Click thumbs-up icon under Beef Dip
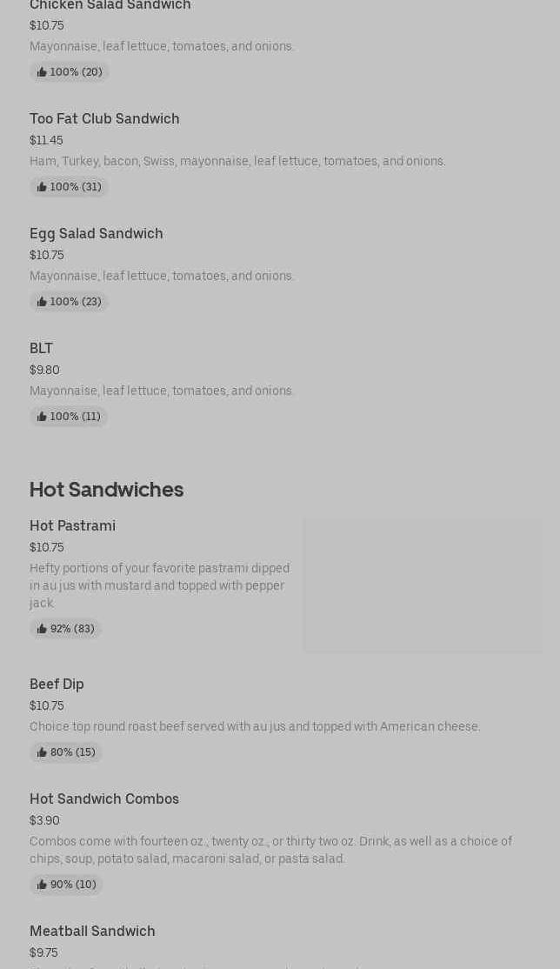 pos(42,752)
